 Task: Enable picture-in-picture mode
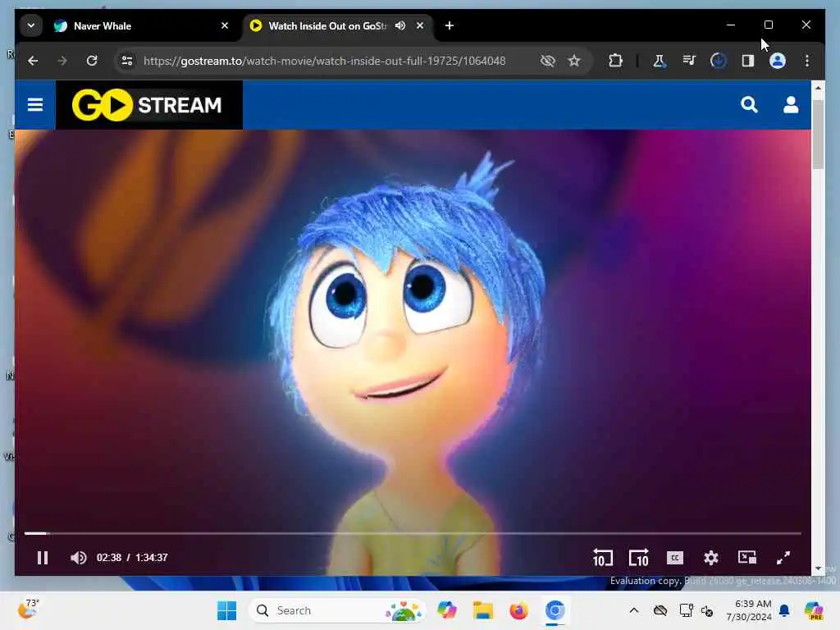pyautogui.click(x=746, y=558)
